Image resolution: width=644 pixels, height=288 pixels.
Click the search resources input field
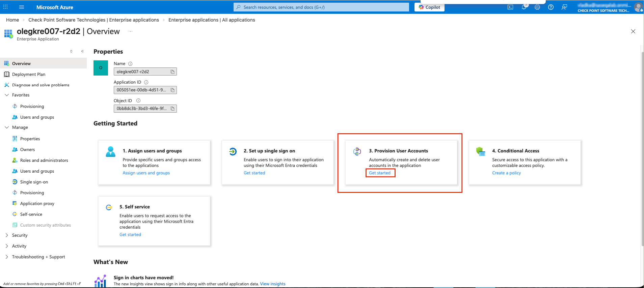coord(321,7)
